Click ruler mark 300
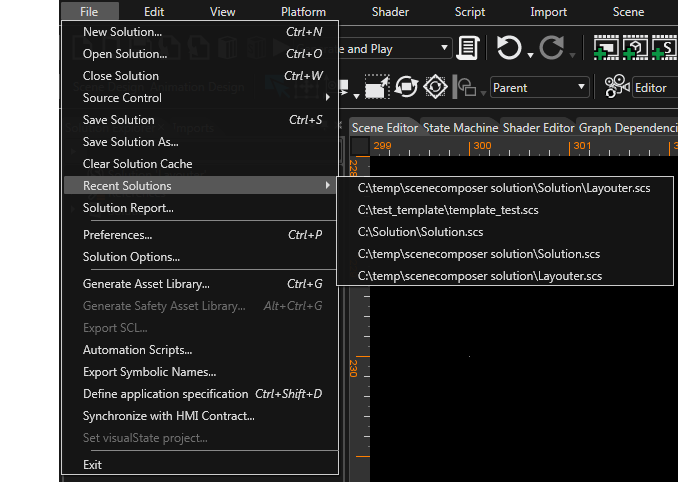This screenshot has height=483, width=680. 482,146
